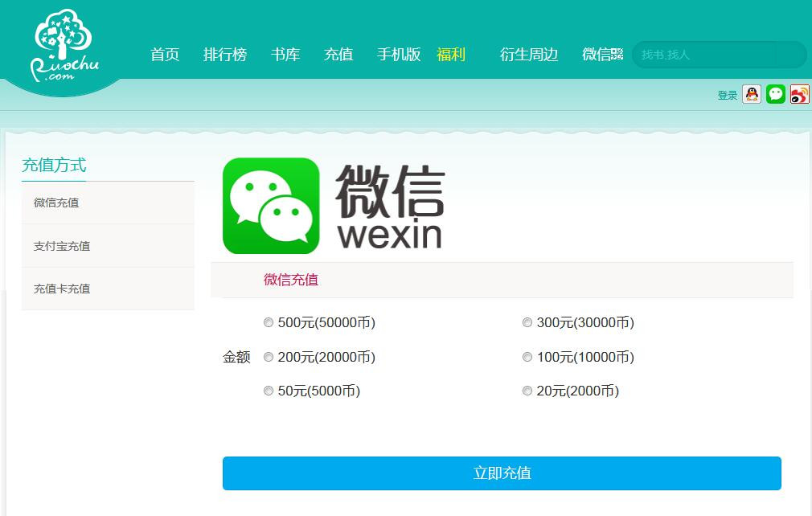Open 充值 in the top navigation
This screenshot has height=516, width=812.
tap(338, 55)
